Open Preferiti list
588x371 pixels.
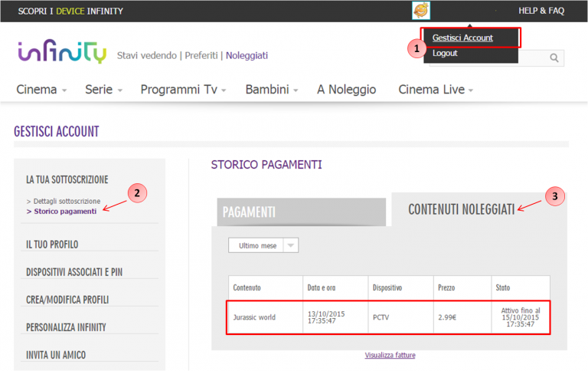click(201, 56)
